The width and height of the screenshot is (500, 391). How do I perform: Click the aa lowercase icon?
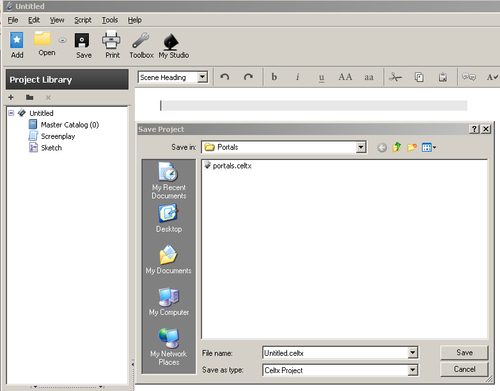click(x=369, y=77)
